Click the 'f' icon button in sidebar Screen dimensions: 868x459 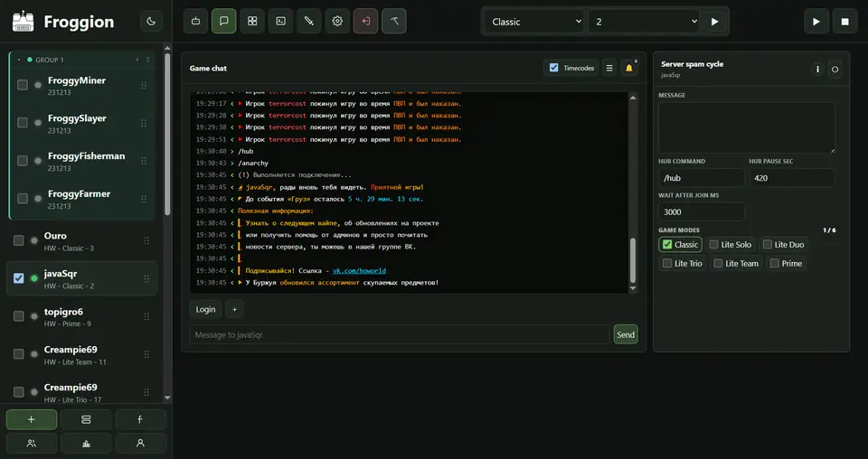click(140, 420)
